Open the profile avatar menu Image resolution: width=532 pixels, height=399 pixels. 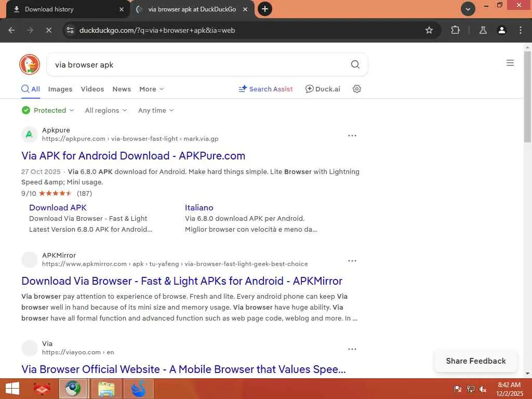(501, 30)
